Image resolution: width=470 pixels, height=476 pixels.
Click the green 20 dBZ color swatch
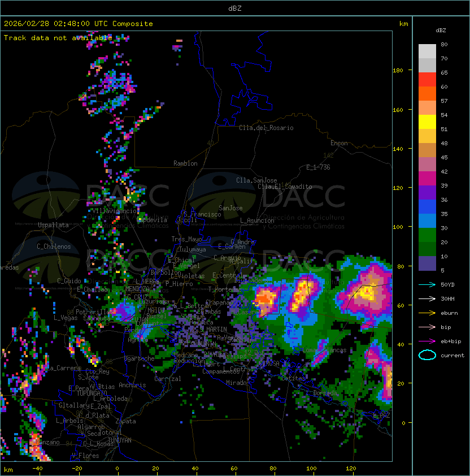click(427, 249)
